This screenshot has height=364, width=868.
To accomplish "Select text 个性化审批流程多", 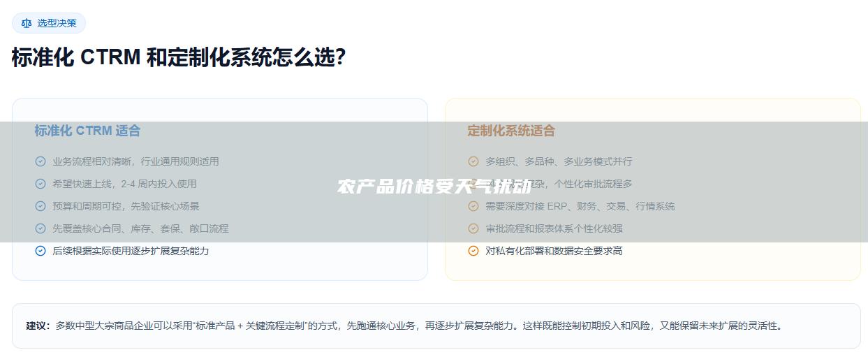I will pyautogui.click(x=594, y=184).
